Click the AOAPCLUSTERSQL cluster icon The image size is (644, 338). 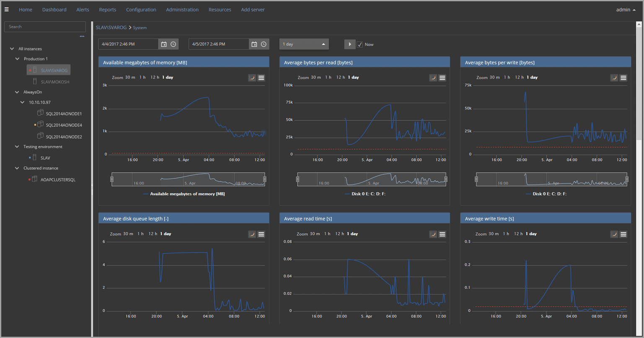point(35,179)
